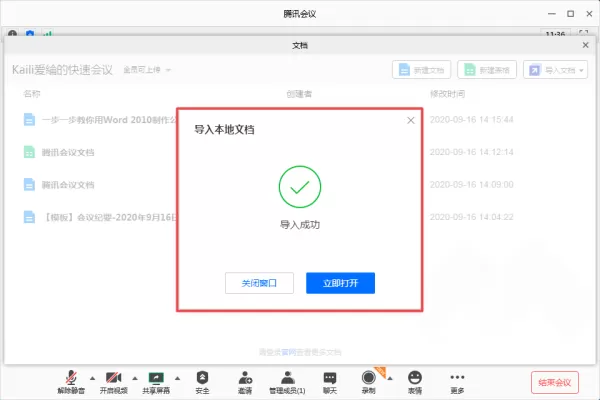Click the 官网 link at panel bottom
This screenshot has width=600, height=400.
[288, 352]
